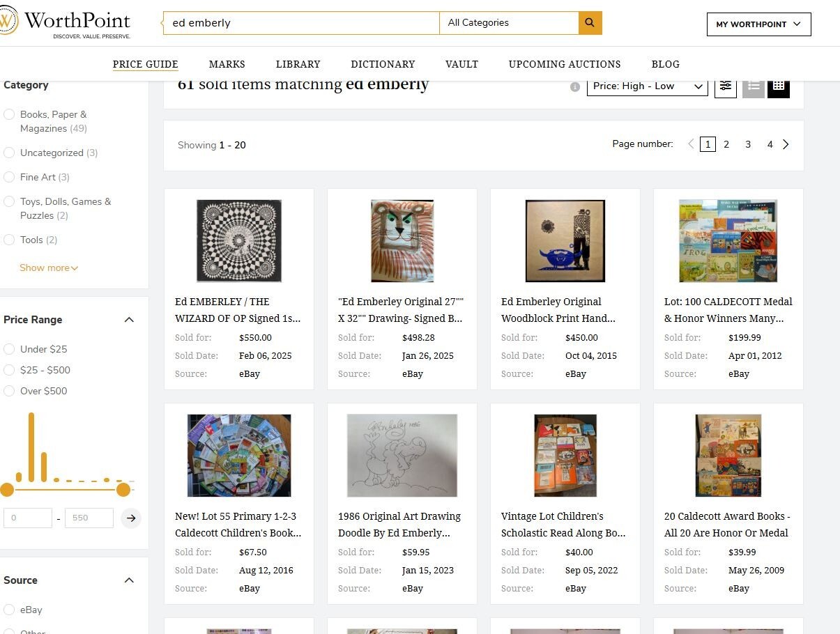This screenshot has width=840, height=634.
Task: Open the UPCOMING AUCTIONS menu item
Action: (565, 64)
